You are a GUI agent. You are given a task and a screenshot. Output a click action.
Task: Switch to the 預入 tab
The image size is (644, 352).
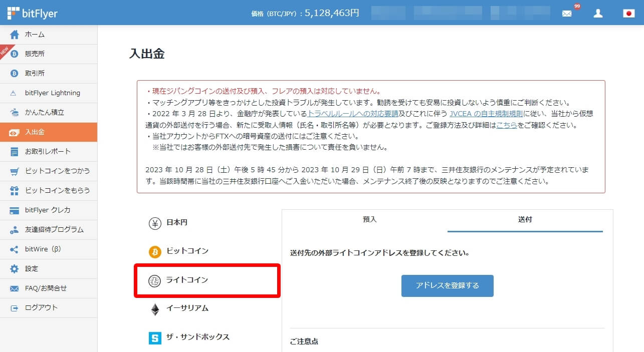[369, 220]
